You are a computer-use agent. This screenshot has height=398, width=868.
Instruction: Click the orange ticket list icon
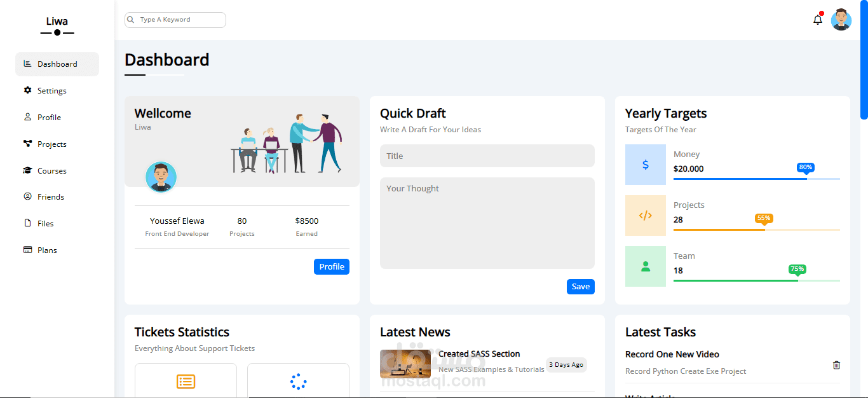point(186,381)
